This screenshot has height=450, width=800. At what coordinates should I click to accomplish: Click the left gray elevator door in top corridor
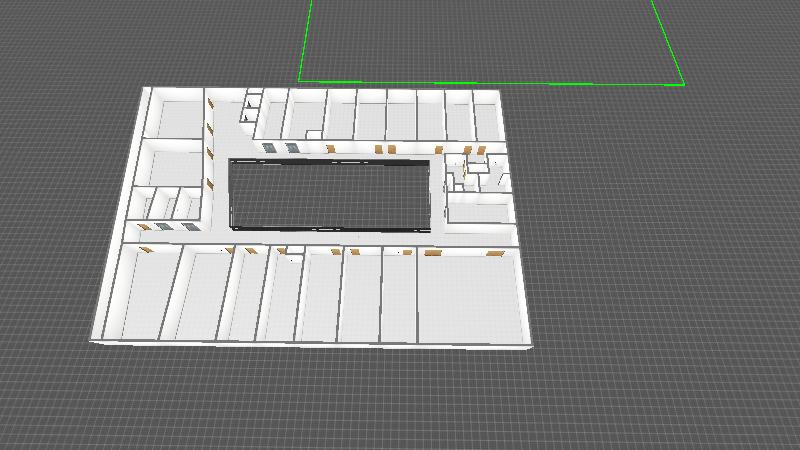269,148
